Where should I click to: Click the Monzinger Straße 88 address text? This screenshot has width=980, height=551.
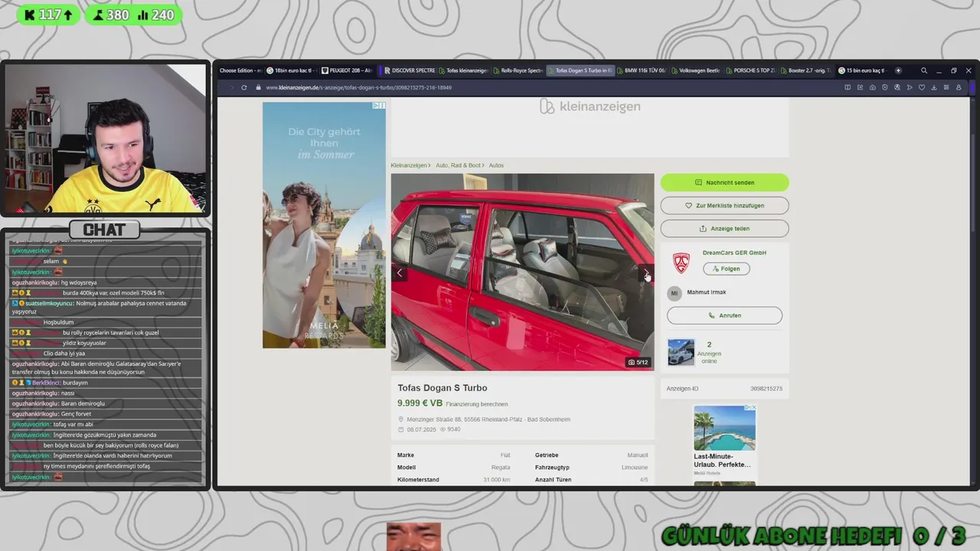488,419
